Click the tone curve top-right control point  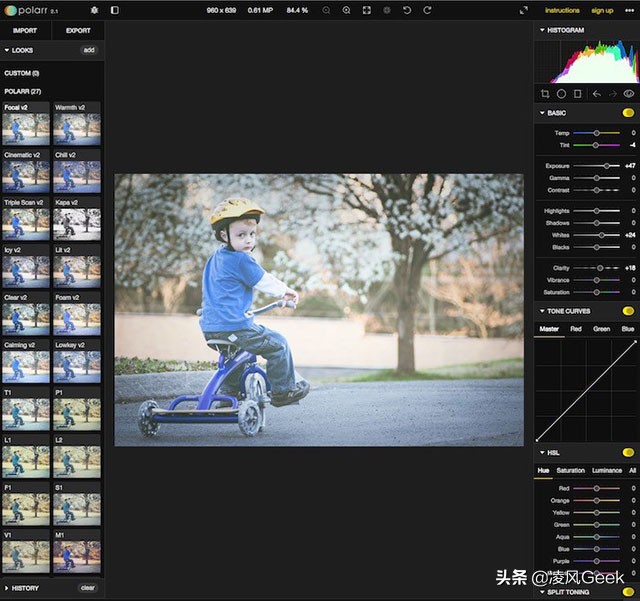click(635, 342)
